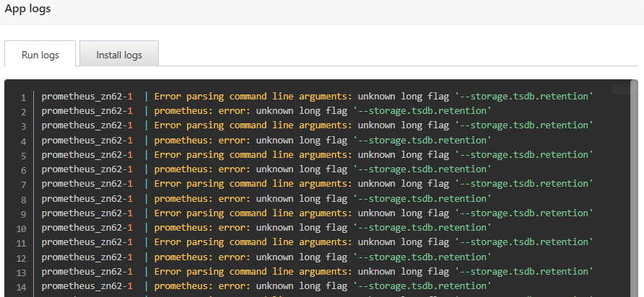The image size is (644, 297).
Task: Click line number 5 in the log gutter
Action: (x=23, y=156)
